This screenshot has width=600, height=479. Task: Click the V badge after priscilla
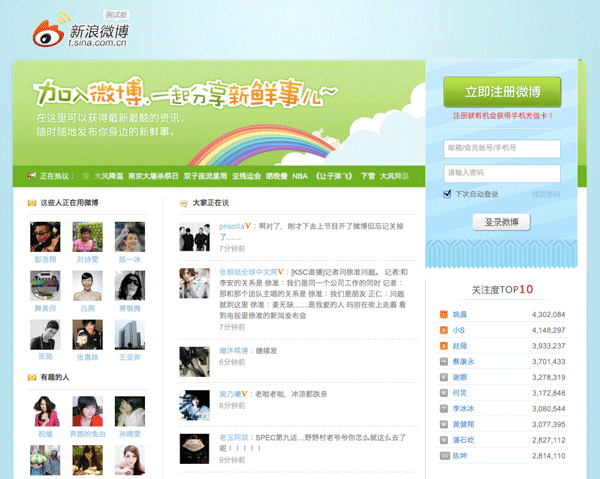248,226
